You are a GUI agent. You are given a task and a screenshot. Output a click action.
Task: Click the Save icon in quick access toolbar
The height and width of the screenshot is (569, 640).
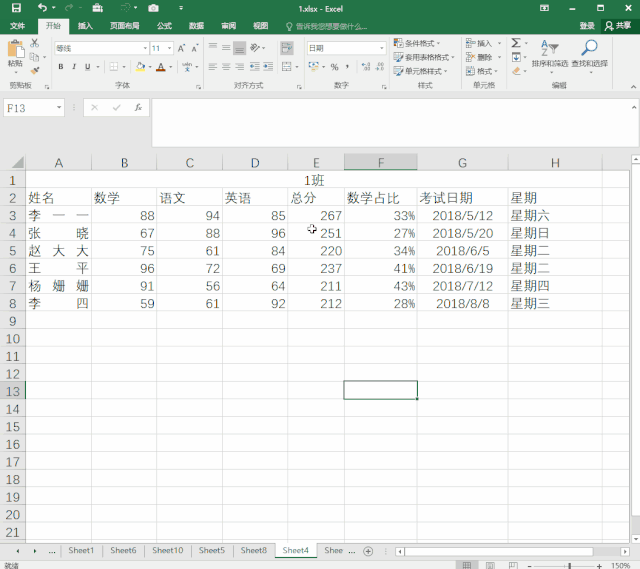click(x=16, y=8)
